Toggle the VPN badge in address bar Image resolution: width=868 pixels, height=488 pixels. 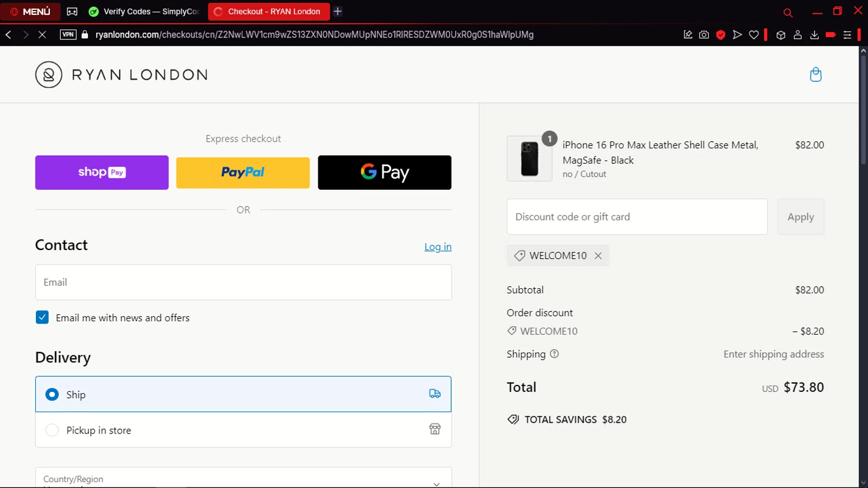click(68, 35)
